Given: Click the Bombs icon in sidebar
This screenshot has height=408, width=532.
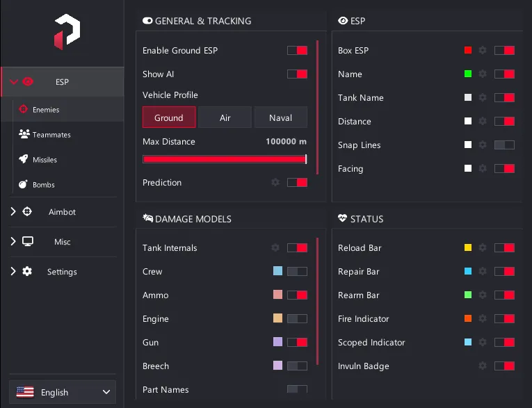Looking at the screenshot, I should coord(23,184).
